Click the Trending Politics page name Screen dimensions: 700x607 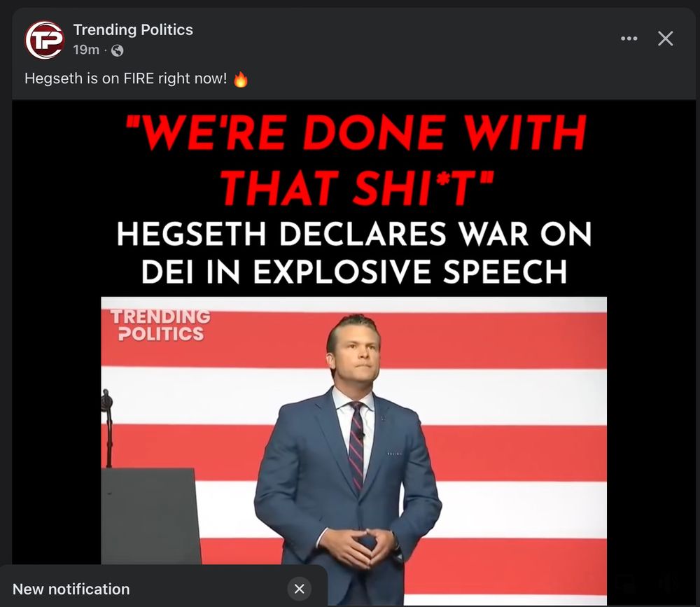133,29
